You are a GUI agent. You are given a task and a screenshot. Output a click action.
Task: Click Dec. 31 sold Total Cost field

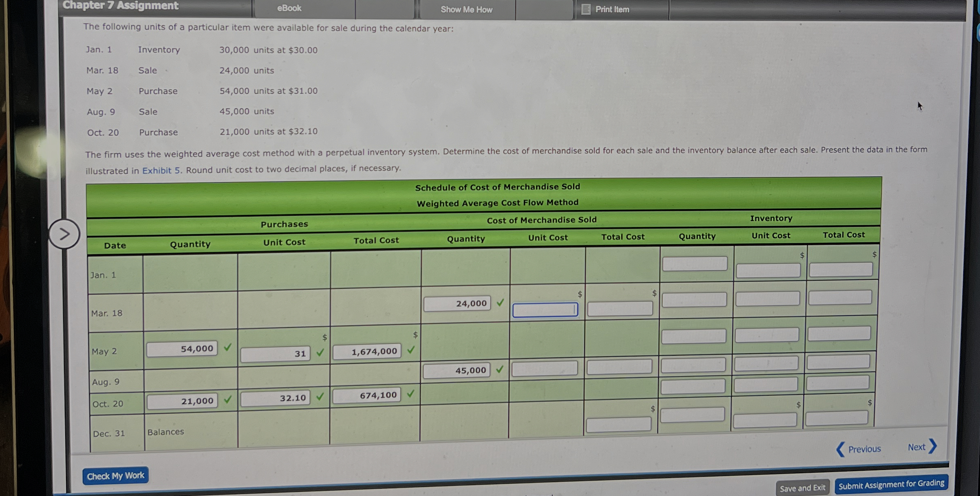(x=618, y=425)
